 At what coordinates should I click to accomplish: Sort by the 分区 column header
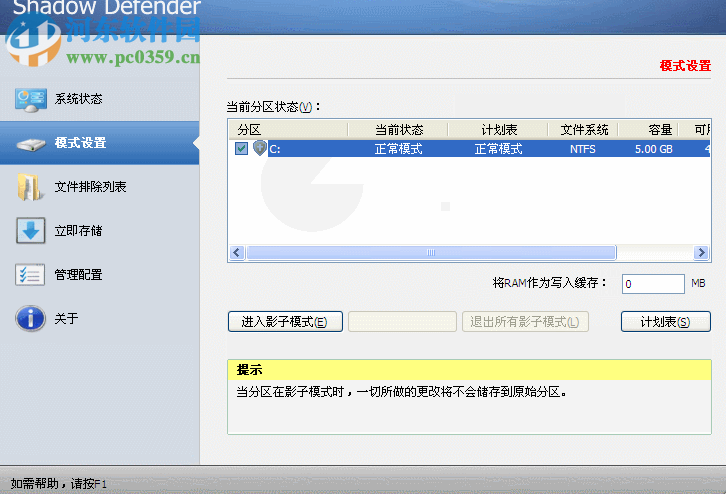pos(288,130)
